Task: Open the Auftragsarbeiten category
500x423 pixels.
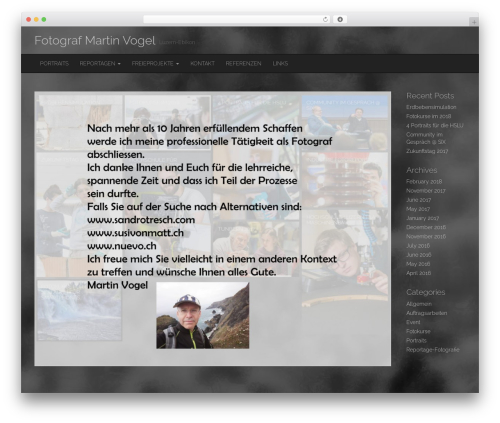Action: pyautogui.click(x=426, y=313)
